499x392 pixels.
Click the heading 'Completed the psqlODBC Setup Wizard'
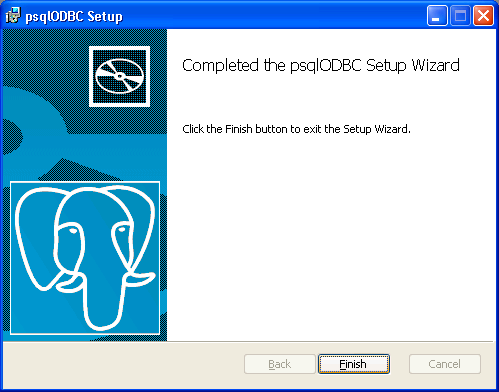[x=321, y=65]
